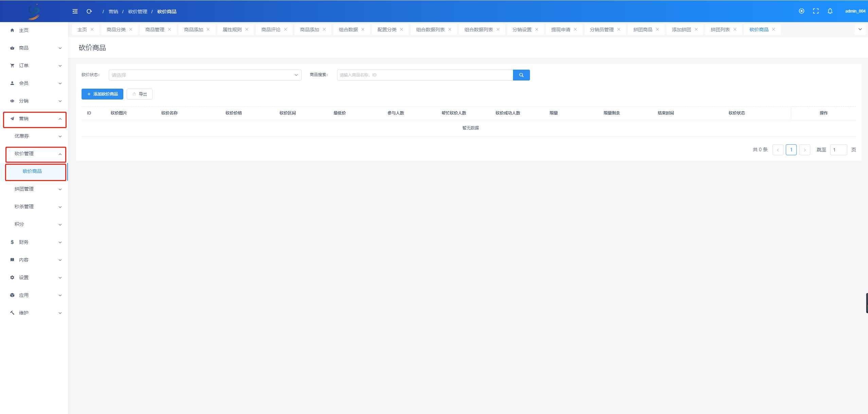Screen dimensions: 868x414
Task: Close the 主页 tab with its X
Action: point(92,30)
